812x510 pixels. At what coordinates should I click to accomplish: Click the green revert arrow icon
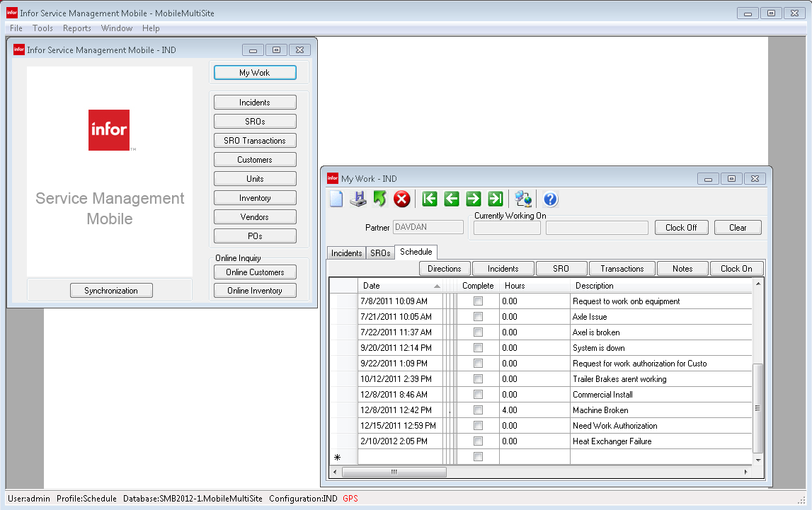tap(379, 199)
